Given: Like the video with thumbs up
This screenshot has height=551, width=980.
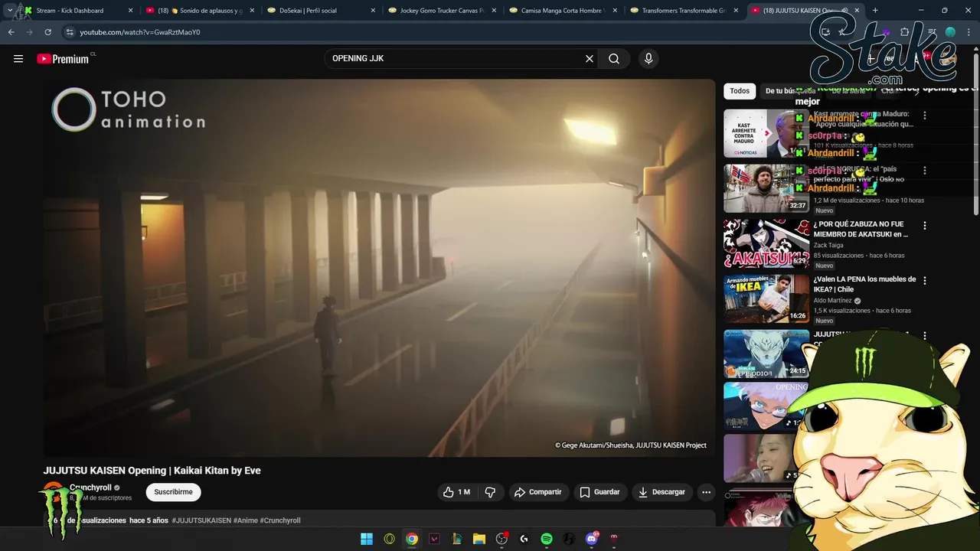Looking at the screenshot, I should 457,492.
